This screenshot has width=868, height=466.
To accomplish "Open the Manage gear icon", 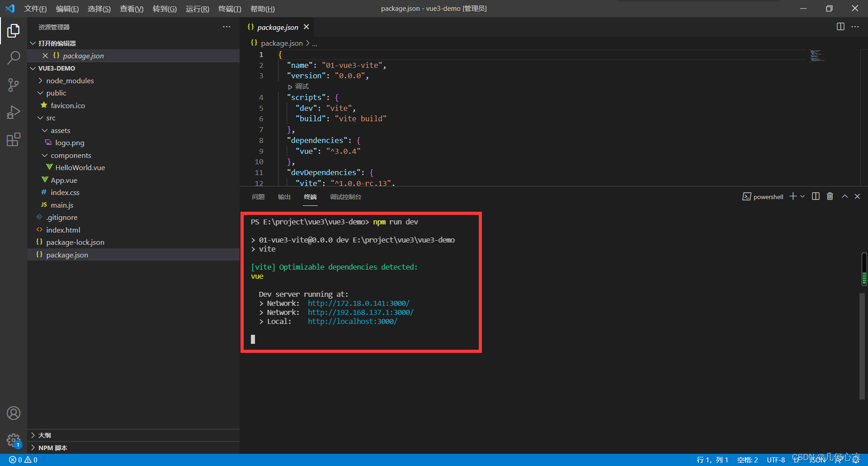I will (14, 440).
